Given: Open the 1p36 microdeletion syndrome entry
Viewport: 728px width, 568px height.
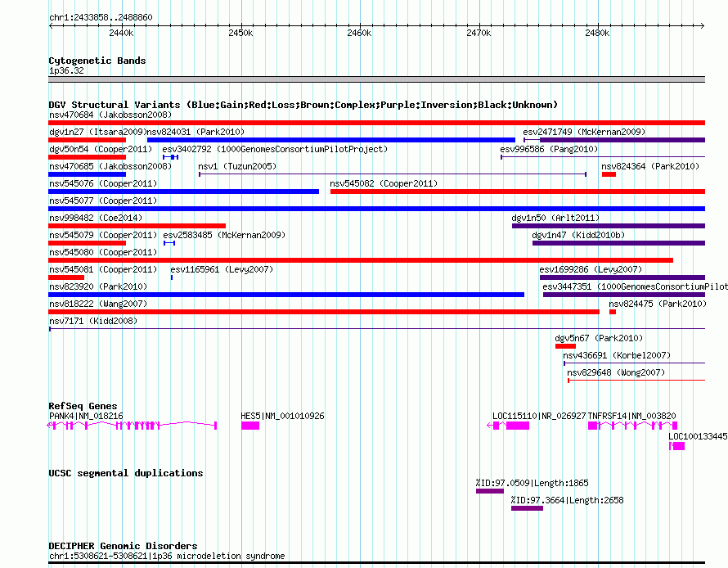Looking at the screenshot, I should (x=167, y=556).
